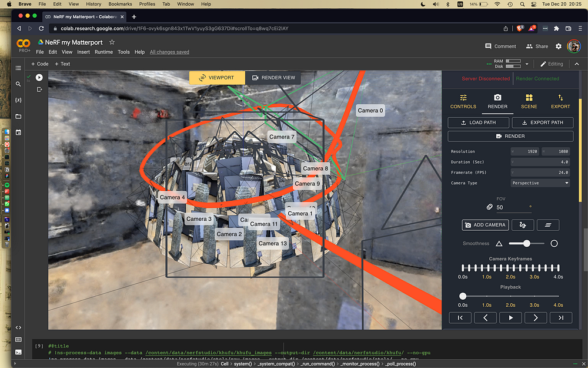This screenshot has height=368, width=588.
Task: Open the Brave Shields icon
Action: [x=519, y=28]
